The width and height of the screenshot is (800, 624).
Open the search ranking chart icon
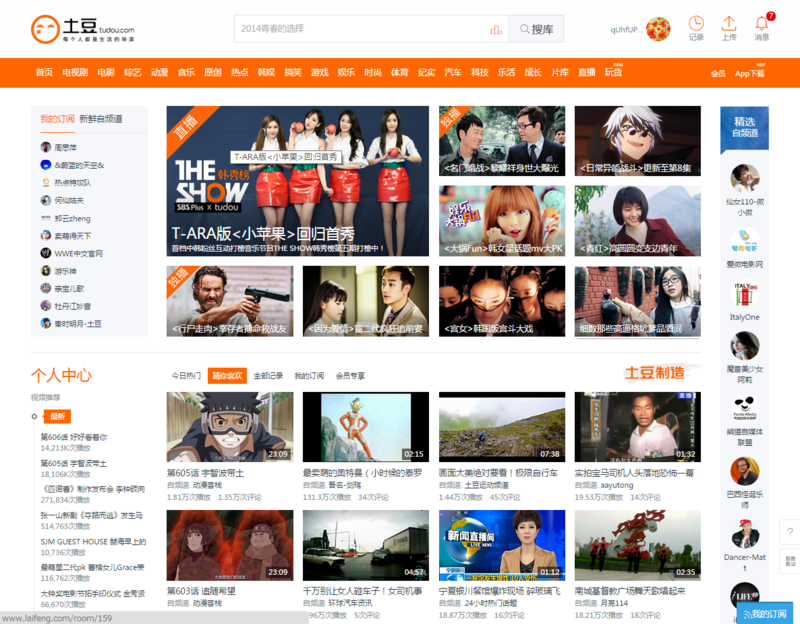point(496,30)
